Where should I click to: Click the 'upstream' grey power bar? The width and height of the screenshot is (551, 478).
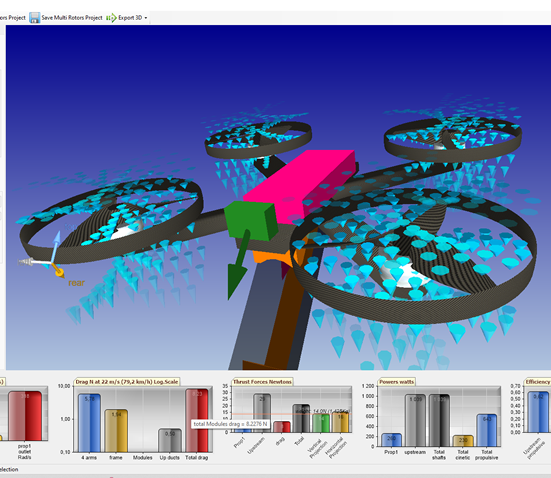(x=415, y=420)
